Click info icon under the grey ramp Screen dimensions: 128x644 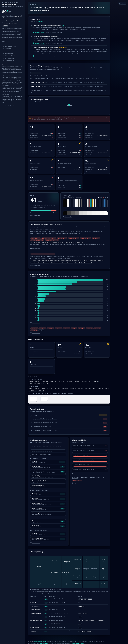(63, 217)
